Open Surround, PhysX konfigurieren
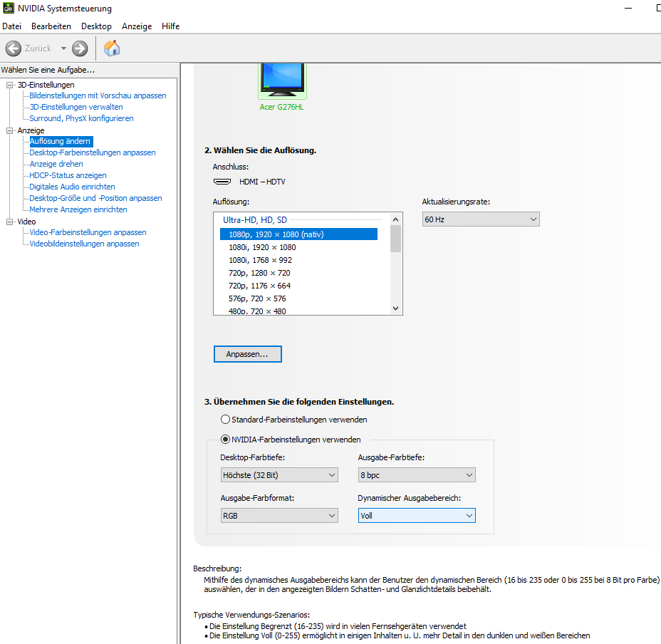Screen dimensions: 661x644 [x=81, y=118]
